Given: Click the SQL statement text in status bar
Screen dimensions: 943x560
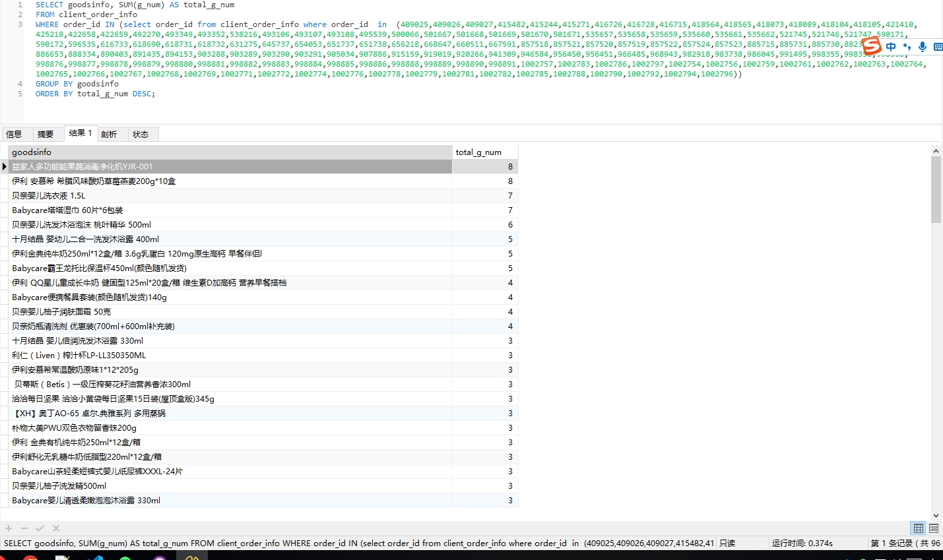Looking at the screenshot, I should click(x=359, y=544).
